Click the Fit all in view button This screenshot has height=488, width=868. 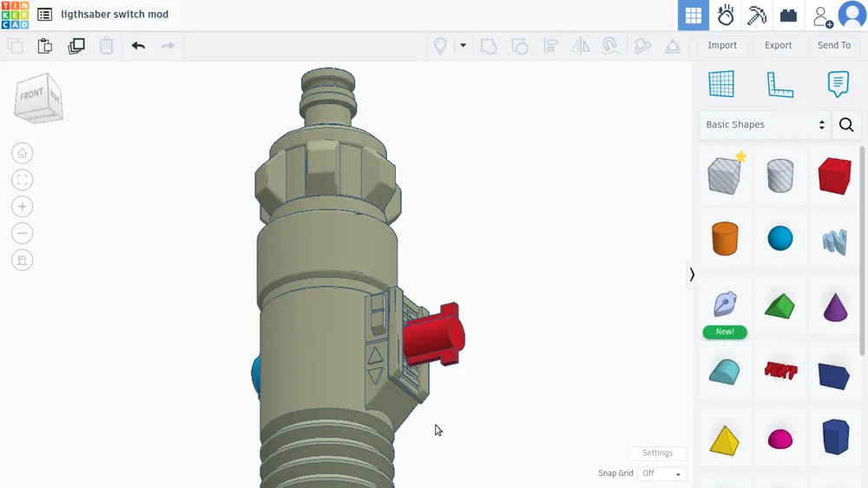(23, 180)
